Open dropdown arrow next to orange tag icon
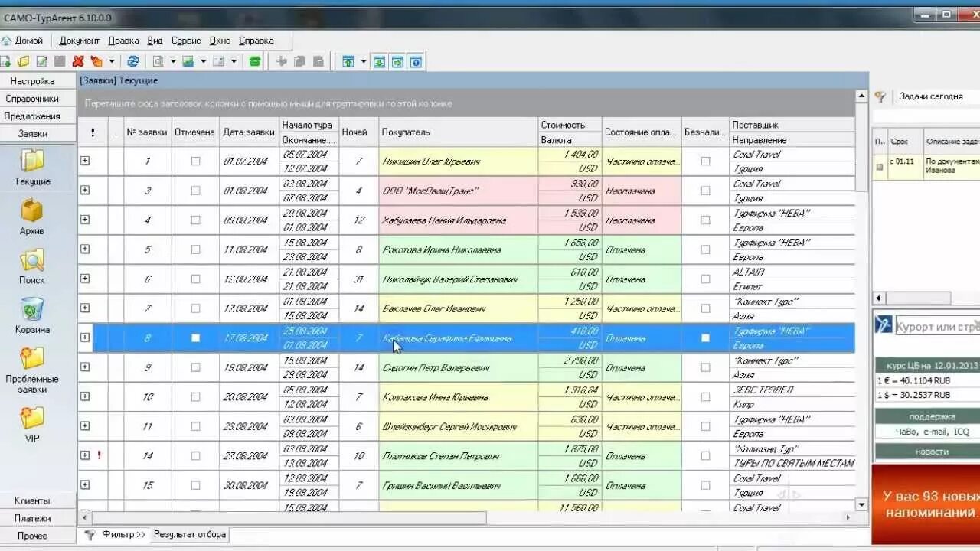The width and height of the screenshot is (980, 551). (x=112, y=61)
